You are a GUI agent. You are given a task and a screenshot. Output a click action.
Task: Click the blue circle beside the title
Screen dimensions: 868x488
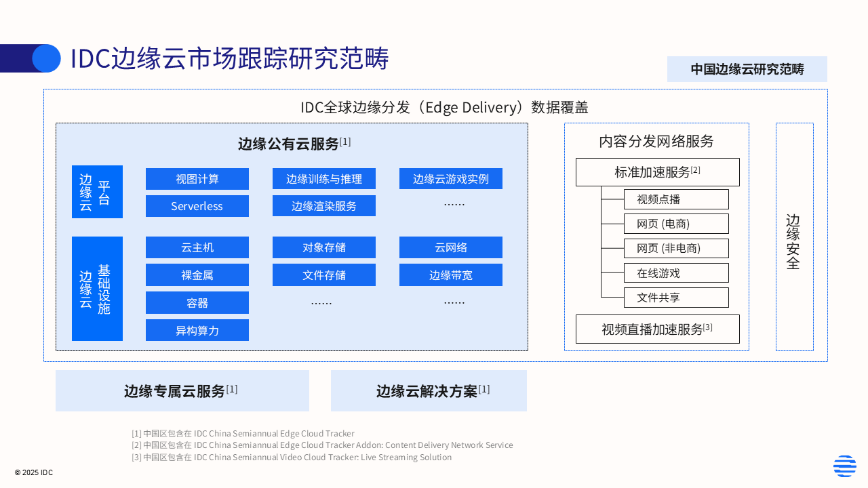pyautogui.click(x=46, y=58)
